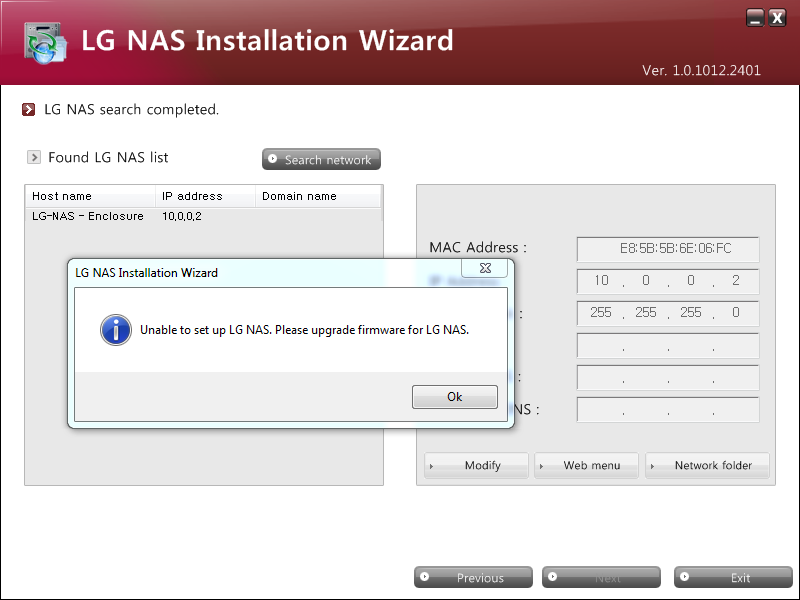The image size is (800, 600).
Task: Click the dialog message about upgrading firmware
Action: [x=305, y=330]
